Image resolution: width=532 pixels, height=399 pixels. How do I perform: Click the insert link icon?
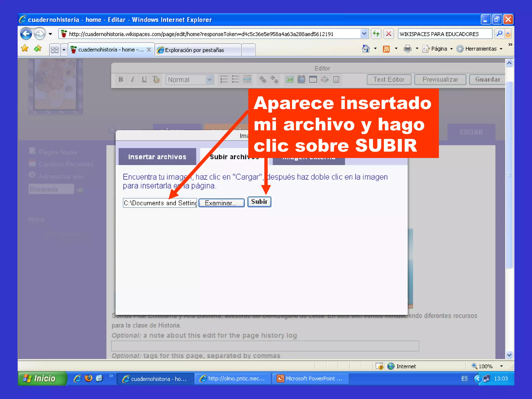tap(263, 79)
